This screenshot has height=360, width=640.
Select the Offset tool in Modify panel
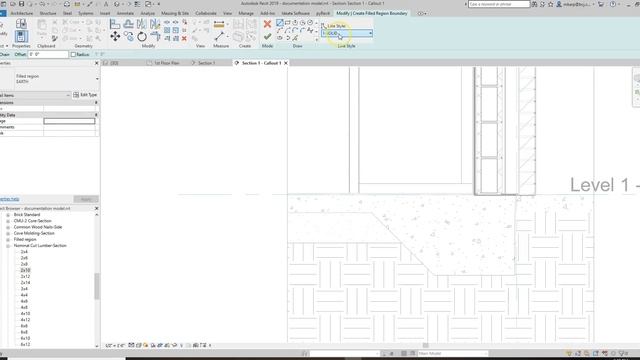point(129,24)
